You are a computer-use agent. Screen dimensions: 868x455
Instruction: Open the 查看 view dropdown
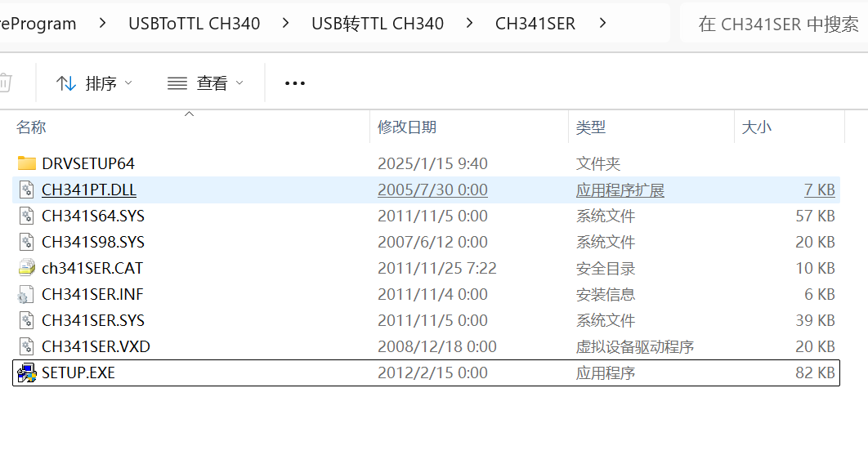pyautogui.click(x=205, y=83)
